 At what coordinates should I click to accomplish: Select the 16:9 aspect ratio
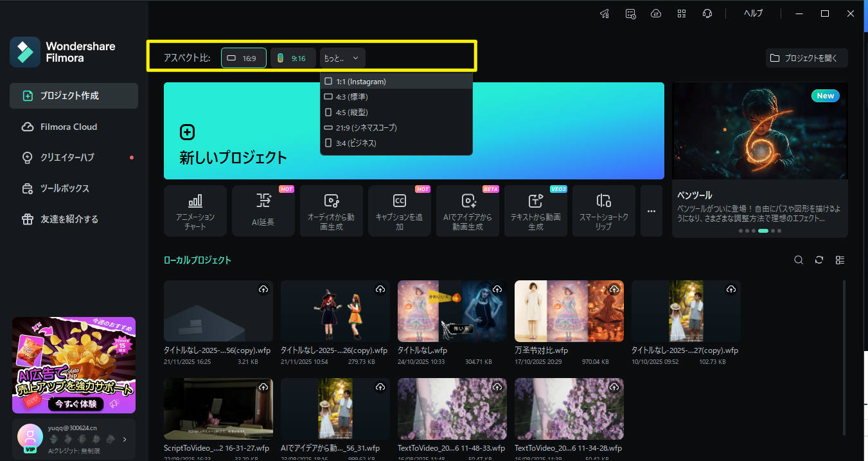tap(244, 57)
